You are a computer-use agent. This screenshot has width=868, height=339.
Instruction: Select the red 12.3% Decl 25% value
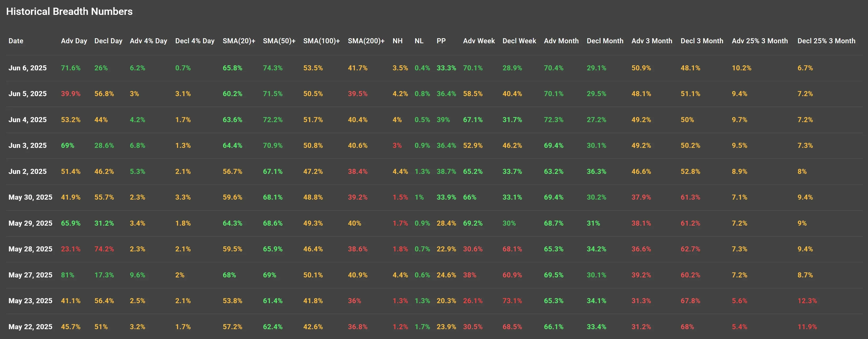point(807,301)
